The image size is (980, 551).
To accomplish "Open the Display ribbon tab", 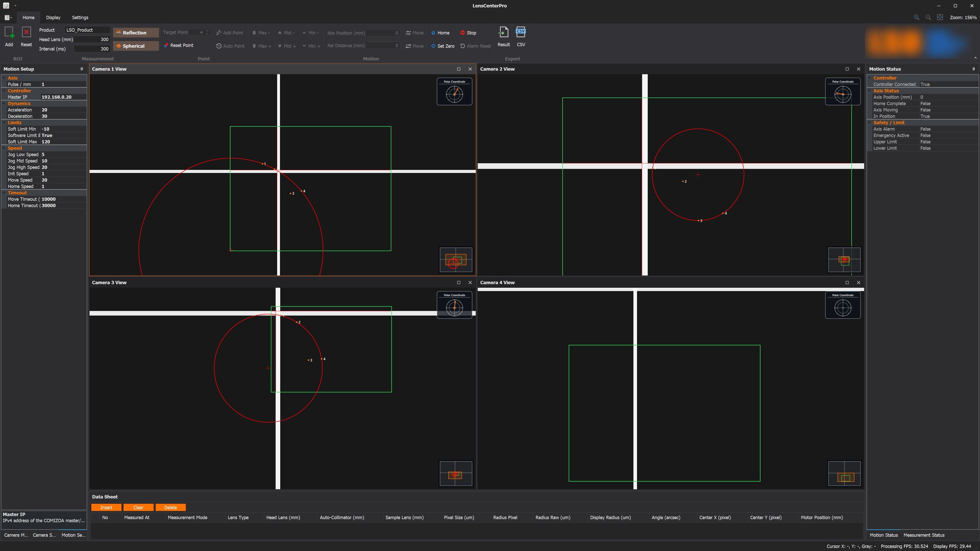I will pyautogui.click(x=53, y=18).
